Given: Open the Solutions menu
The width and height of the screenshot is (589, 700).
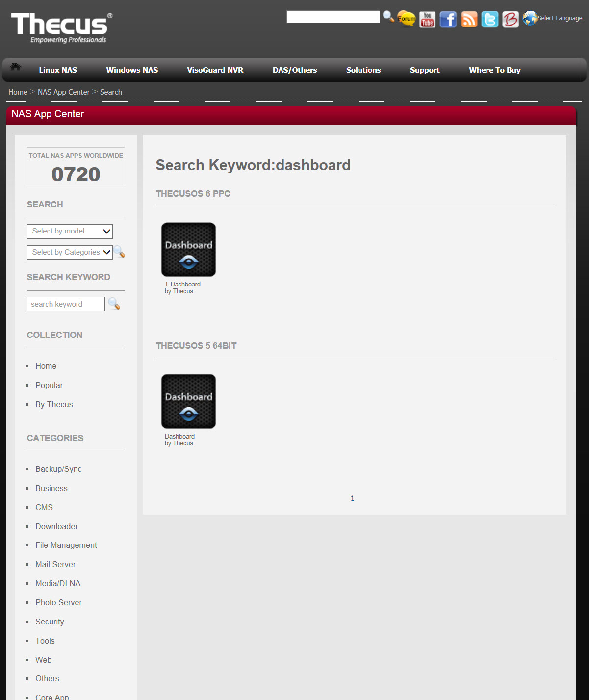Looking at the screenshot, I should [363, 70].
